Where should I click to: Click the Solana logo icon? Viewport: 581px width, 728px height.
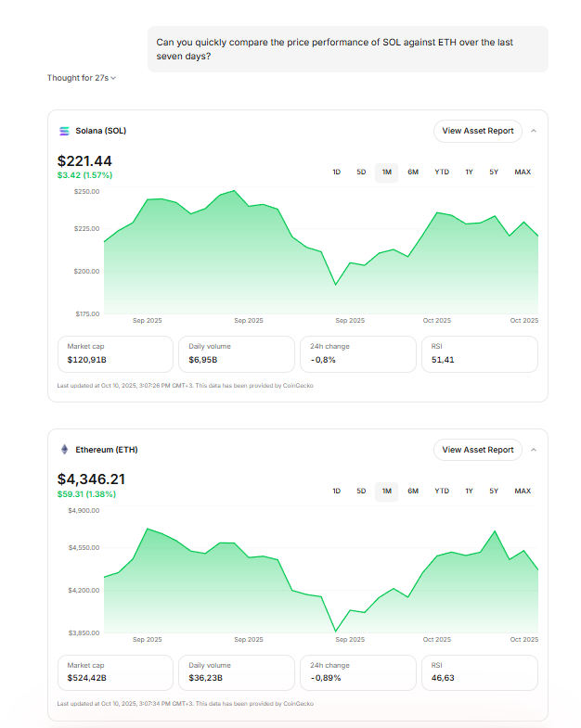64,131
